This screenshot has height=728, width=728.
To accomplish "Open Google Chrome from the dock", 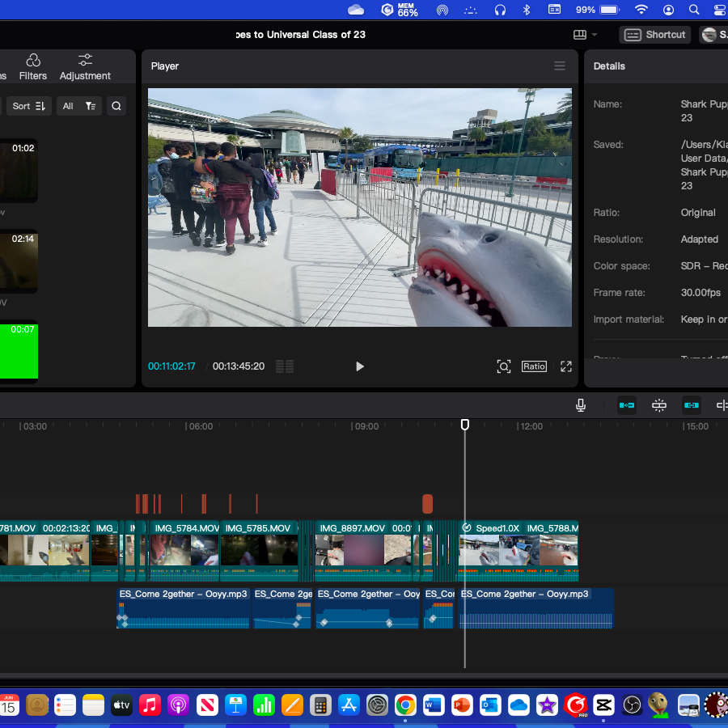I will coord(405,705).
